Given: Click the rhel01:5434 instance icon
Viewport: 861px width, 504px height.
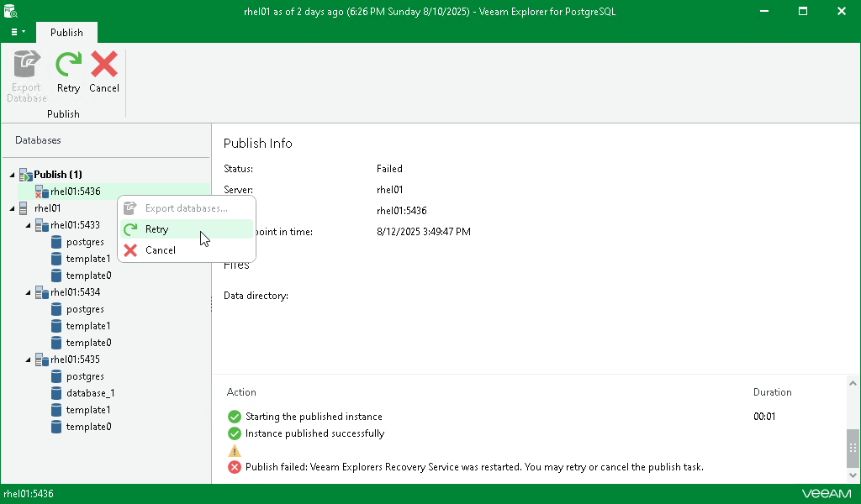Looking at the screenshot, I should (x=42, y=292).
